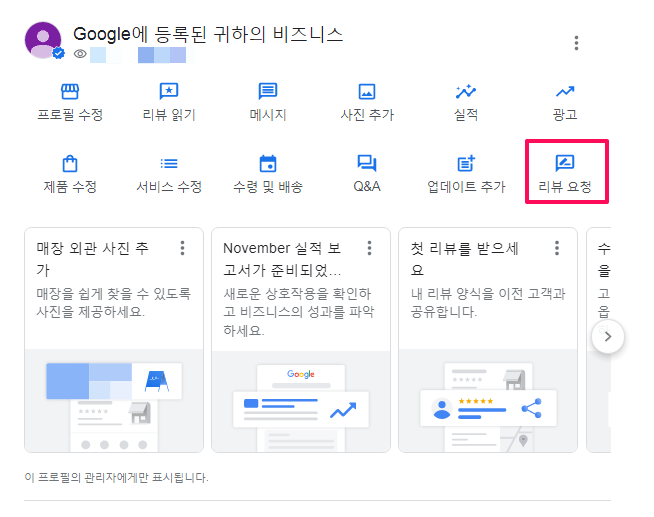Open 리뷰 읽기 star-bubble icon

(x=169, y=91)
